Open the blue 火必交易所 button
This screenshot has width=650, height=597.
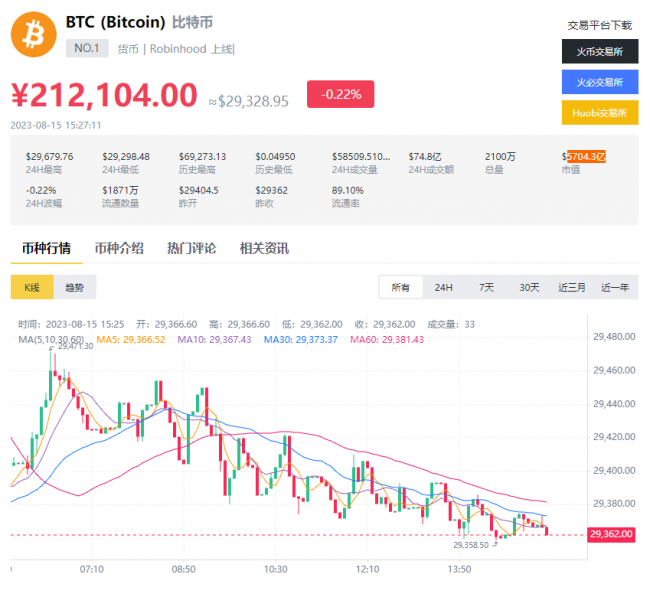click(x=600, y=82)
